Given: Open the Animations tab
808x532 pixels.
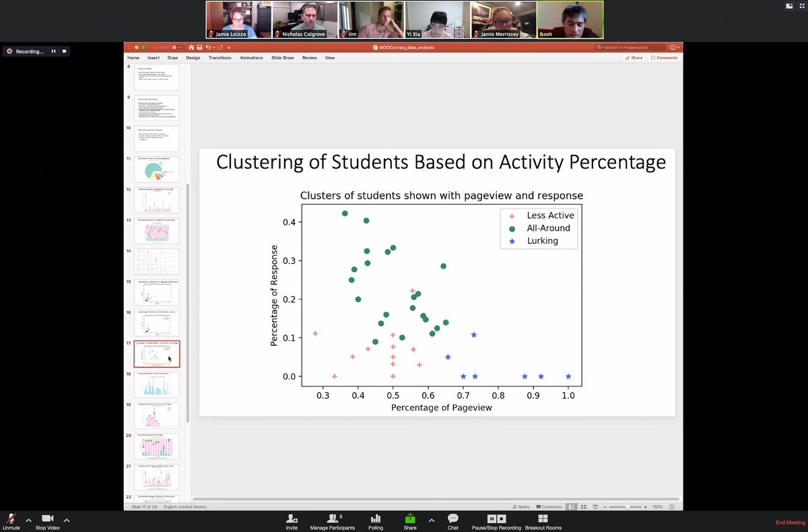Looking at the screenshot, I should [x=251, y=58].
